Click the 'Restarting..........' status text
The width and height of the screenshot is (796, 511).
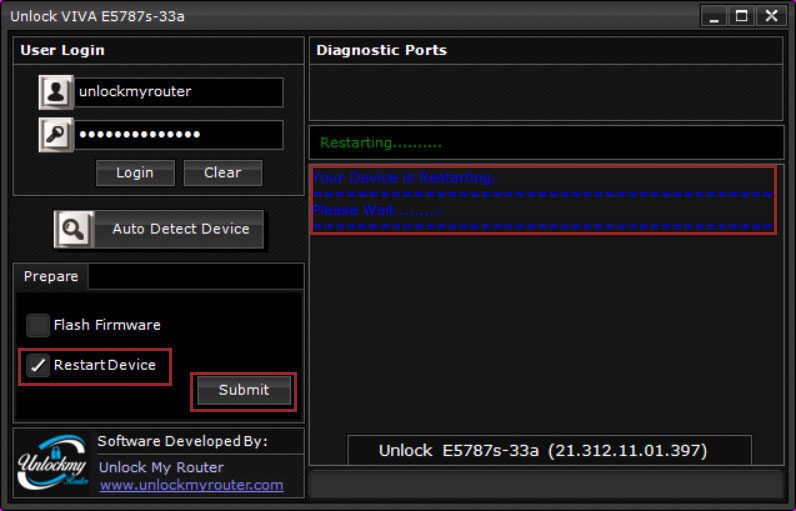tap(381, 143)
